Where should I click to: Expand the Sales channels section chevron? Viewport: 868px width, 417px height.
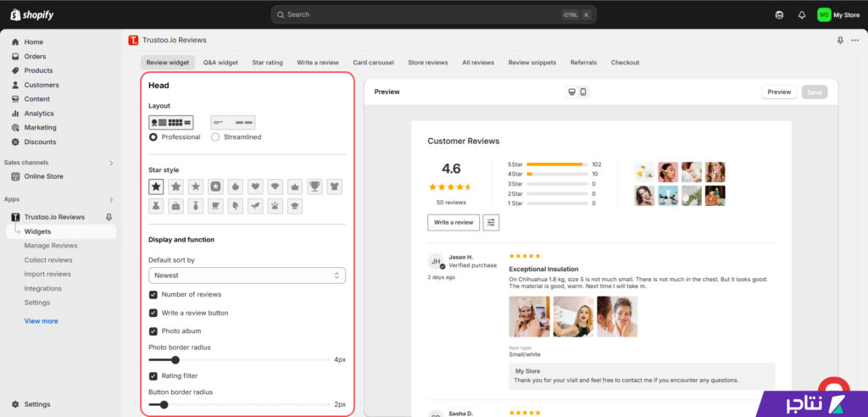(111, 163)
